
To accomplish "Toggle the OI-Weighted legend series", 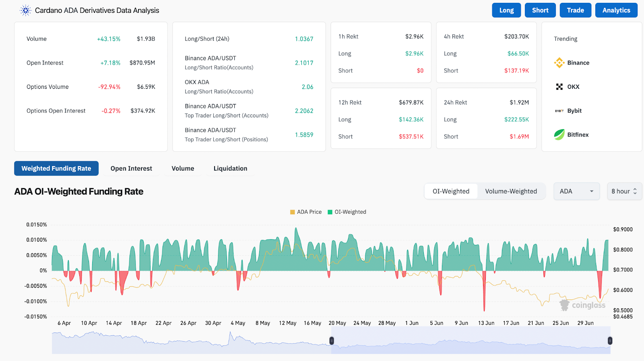I will [347, 212].
